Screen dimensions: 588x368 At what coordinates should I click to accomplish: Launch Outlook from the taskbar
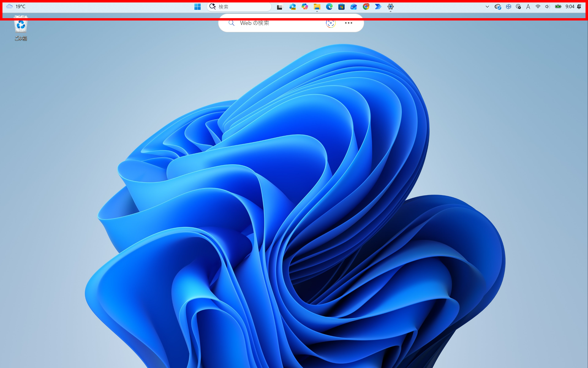(x=354, y=7)
